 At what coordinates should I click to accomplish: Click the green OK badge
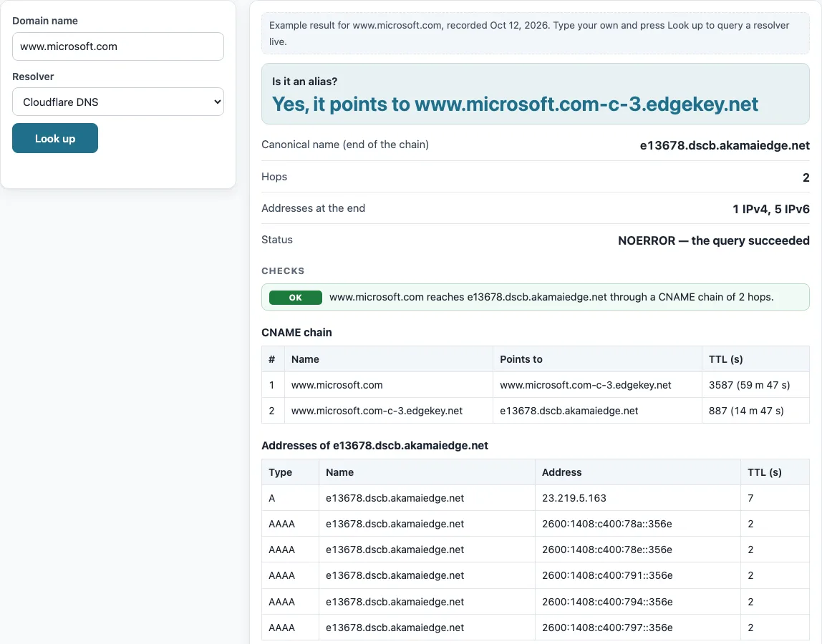tap(295, 297)
